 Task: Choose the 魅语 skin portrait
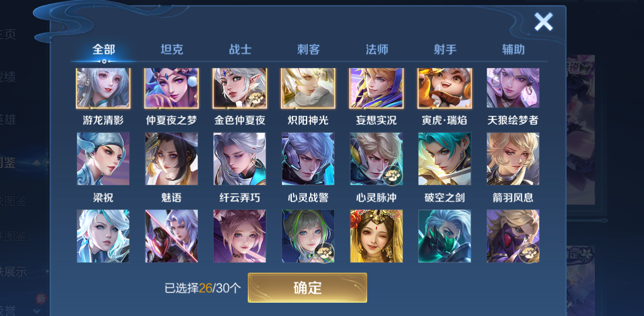click(171, 159)
